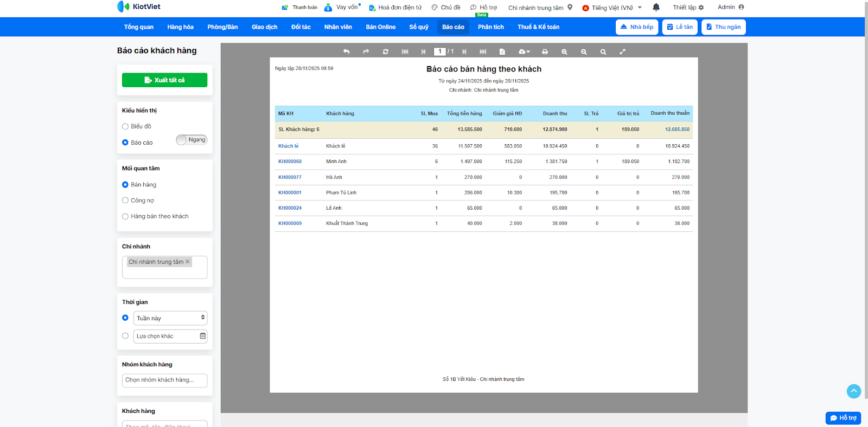Click the Chọn nhóm khách hàng field
The image size is (868, 427).
pyautogui.click(x=164, y=380)
